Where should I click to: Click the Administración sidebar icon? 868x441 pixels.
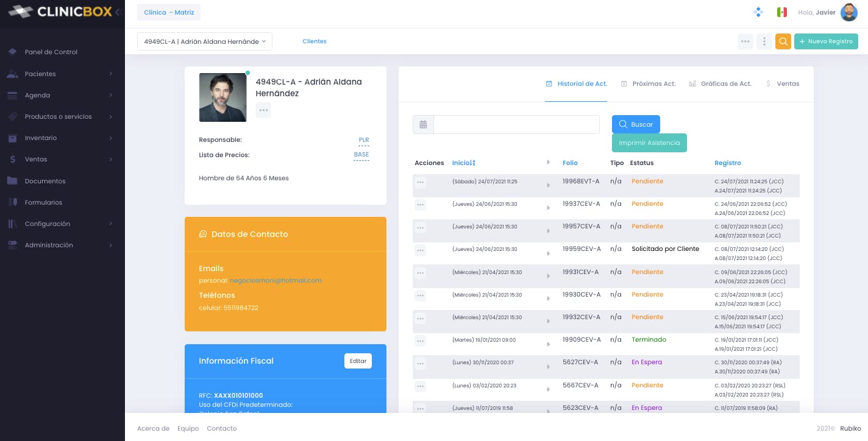pos(12,245)
